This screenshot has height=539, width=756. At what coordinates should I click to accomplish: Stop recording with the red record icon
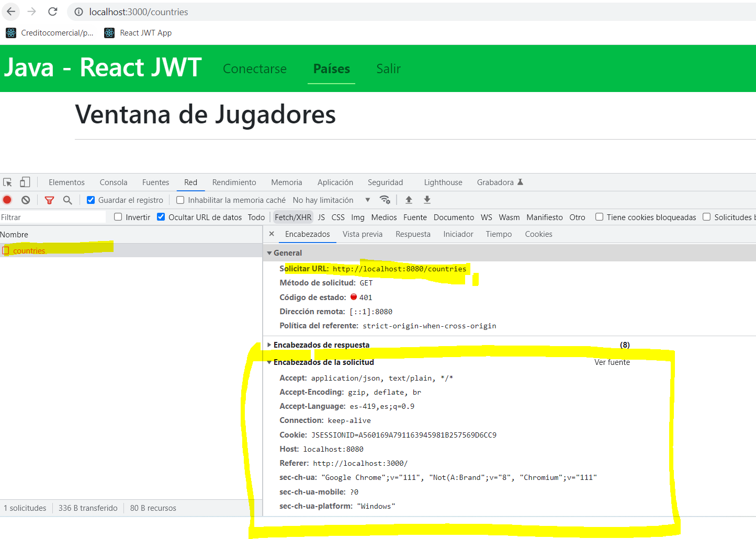[x=6, y=200]
